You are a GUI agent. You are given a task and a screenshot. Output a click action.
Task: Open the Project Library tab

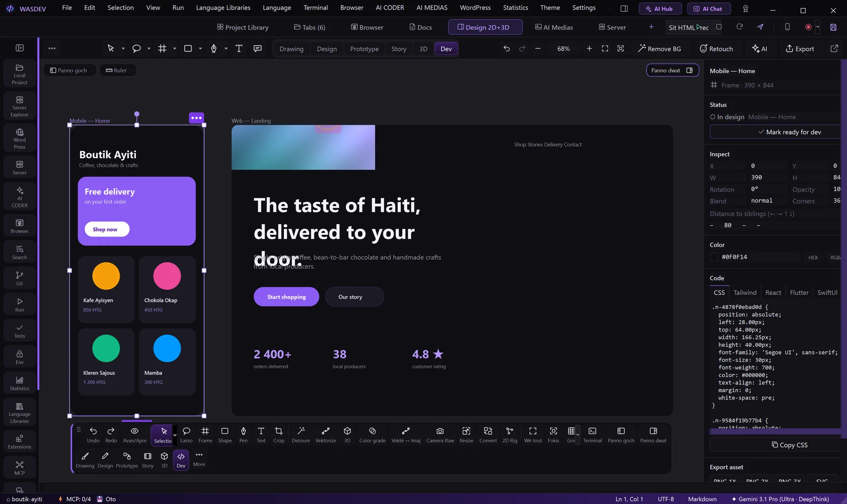click(243, 27)
